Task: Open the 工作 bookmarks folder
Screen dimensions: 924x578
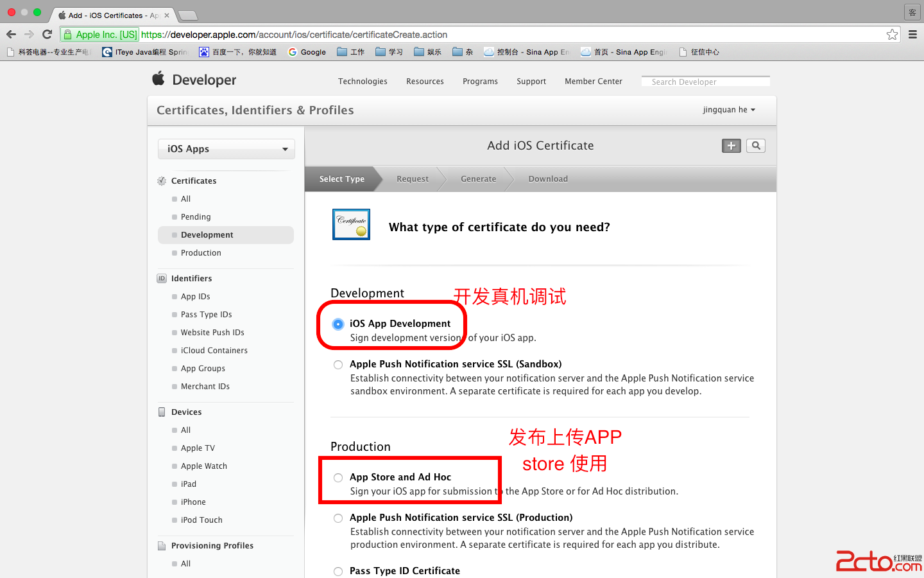Action: tap(350, 52)
